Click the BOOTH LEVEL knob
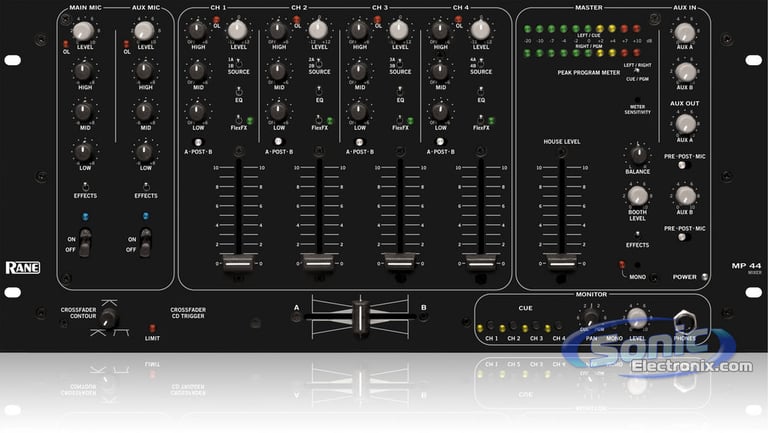Viewport: 768px width, 433px height. (638, 196)
